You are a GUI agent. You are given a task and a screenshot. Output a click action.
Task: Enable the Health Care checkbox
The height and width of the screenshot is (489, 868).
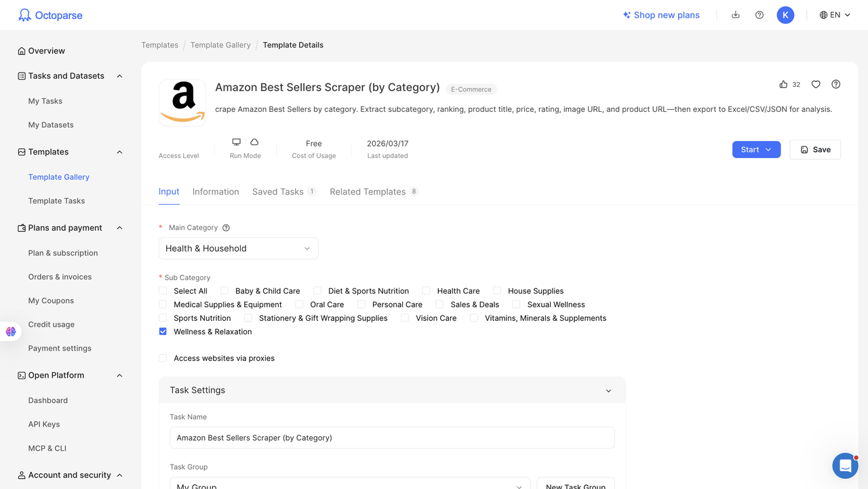coord(426,291)
